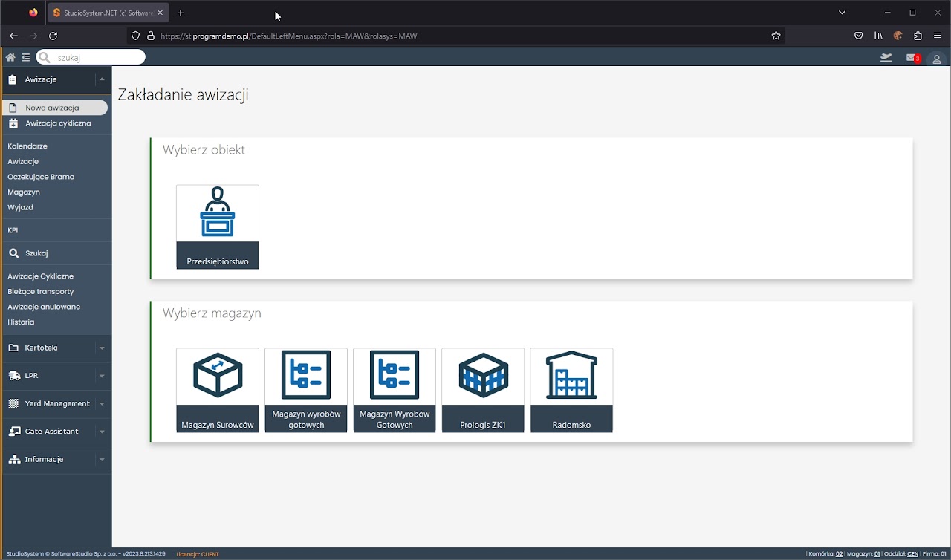
Task: Pick the Radomsko warehouse tile
Action: pos(571,390)
